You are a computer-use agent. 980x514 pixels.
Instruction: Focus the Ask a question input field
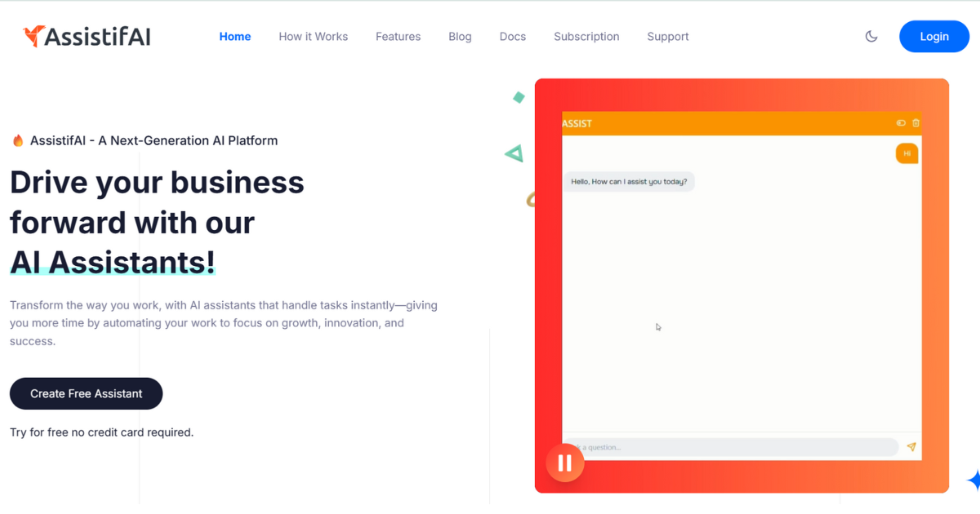[735, 447]
